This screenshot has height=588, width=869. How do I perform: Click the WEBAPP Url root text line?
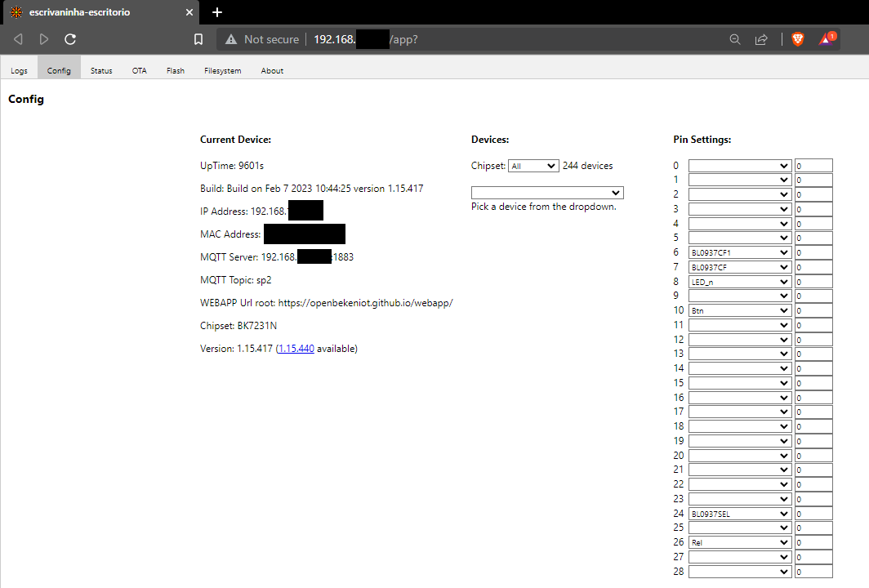(x=327, y=303)
